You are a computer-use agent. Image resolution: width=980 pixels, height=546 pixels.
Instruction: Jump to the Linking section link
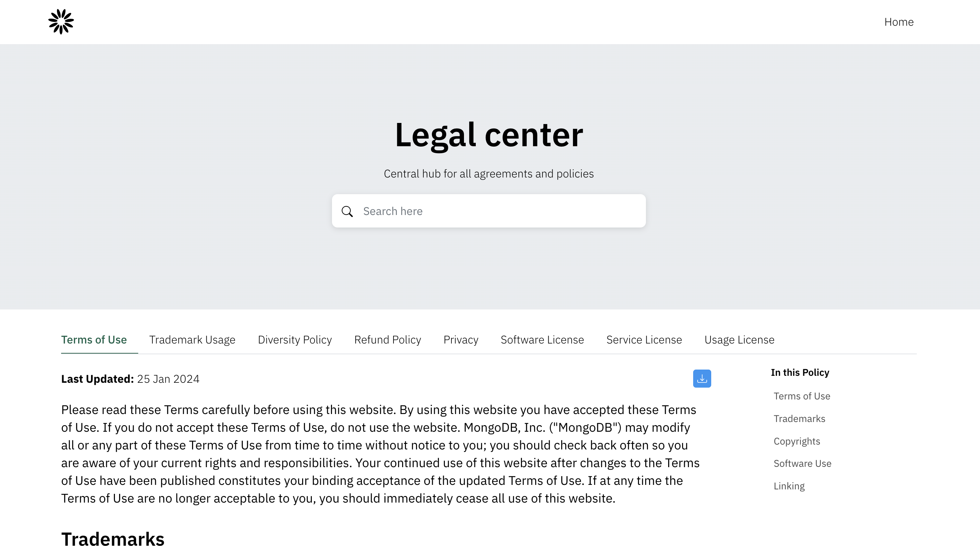[x=789, y=486]
